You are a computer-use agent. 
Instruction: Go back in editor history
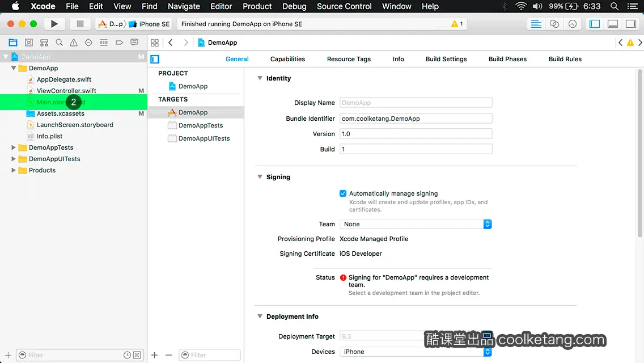171,43
